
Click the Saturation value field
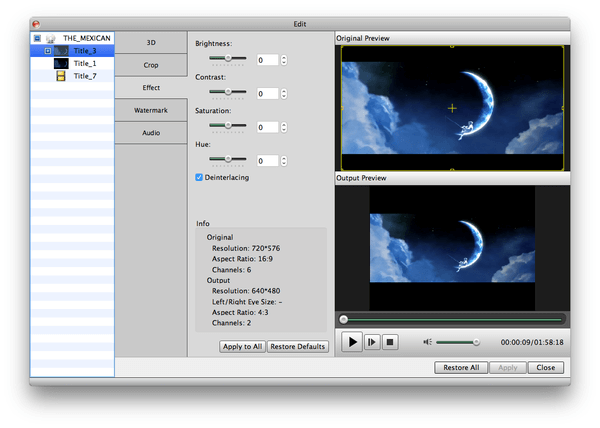coord(267,127)
